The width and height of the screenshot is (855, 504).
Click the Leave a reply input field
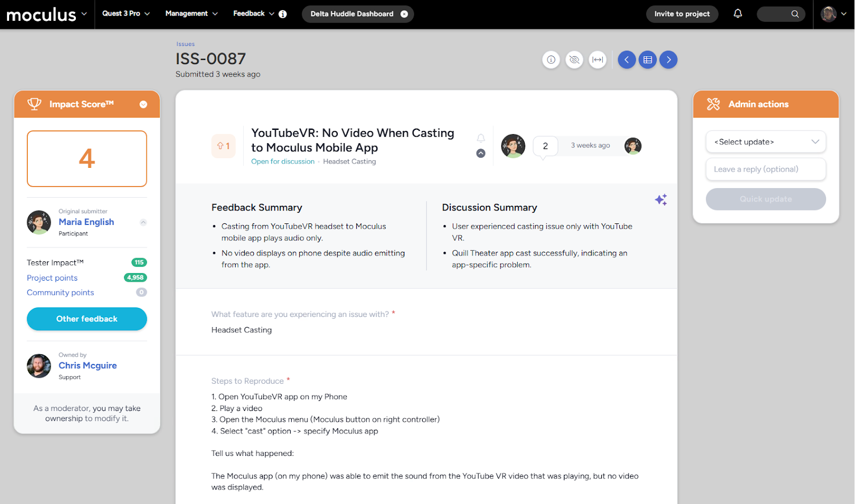coord(766,169)
